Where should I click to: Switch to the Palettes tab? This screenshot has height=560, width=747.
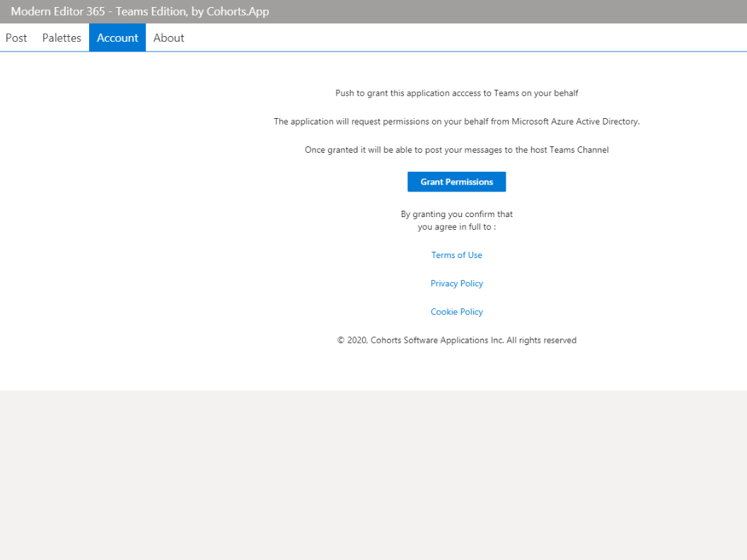62,37
